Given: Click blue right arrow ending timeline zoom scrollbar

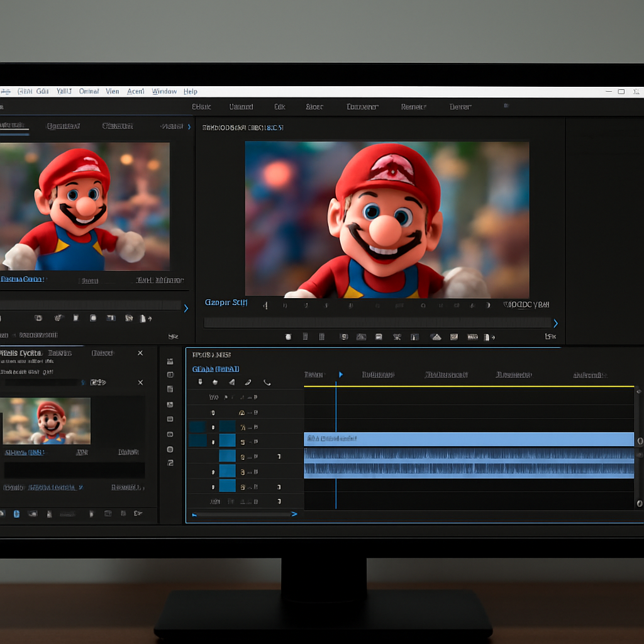Looking at the screenshot, I should (294, 514).
